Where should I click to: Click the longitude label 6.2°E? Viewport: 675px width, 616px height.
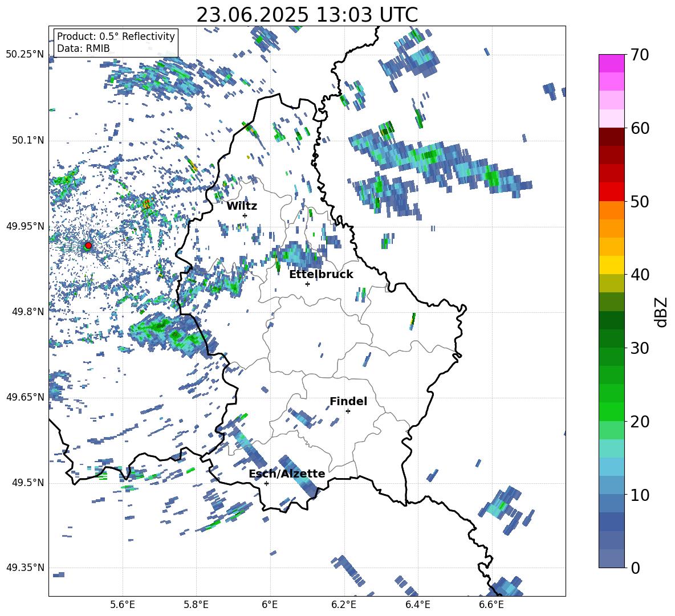point(344,605)
